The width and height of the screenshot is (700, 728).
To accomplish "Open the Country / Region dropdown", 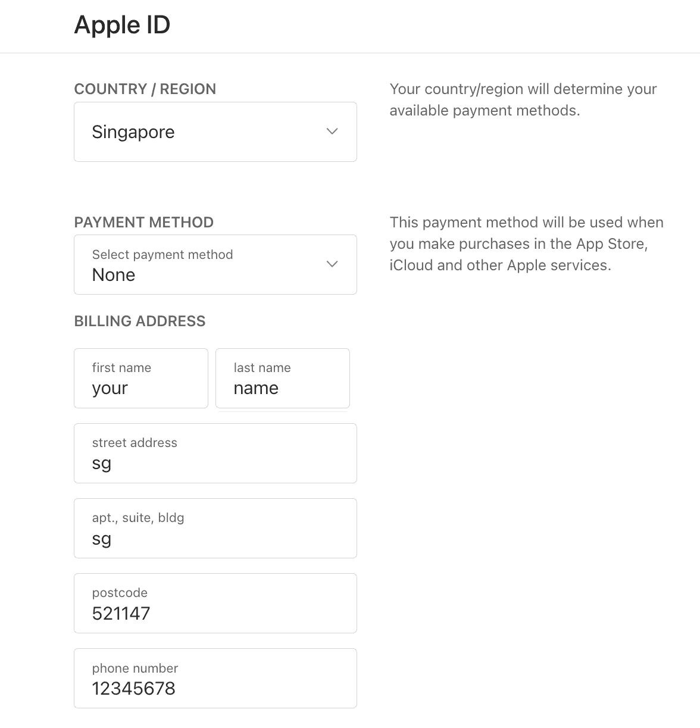I will [215, 132].
